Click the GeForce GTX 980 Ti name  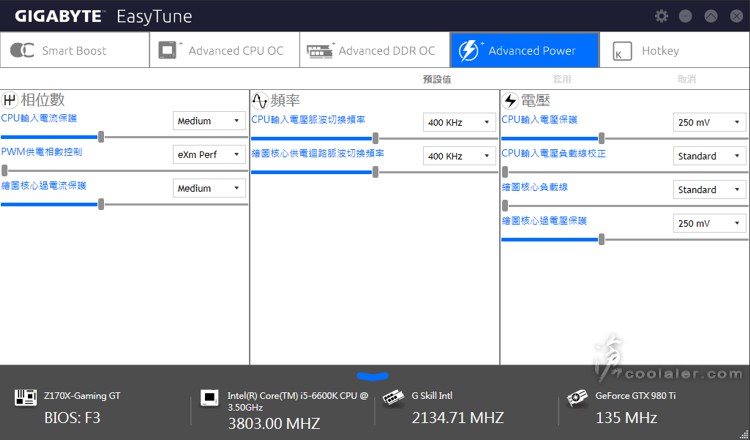pos(635,396)
